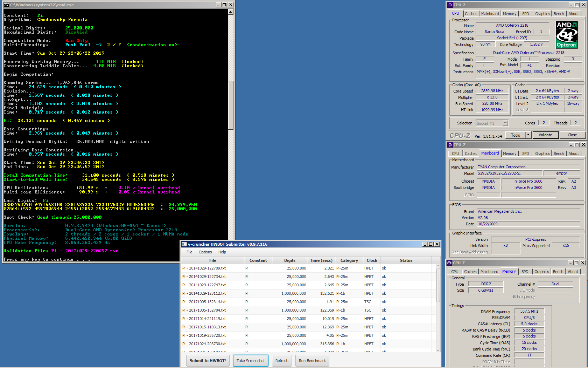This screenshot has width=588, height=368.
Task: Click the Core Speed 2859.98 MHz field
Action: (x=492, y=91)
